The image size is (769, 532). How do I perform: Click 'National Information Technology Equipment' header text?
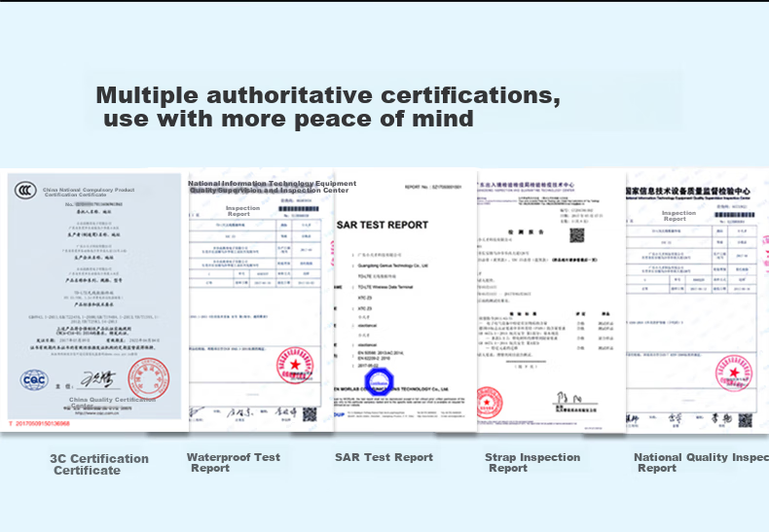273,183
